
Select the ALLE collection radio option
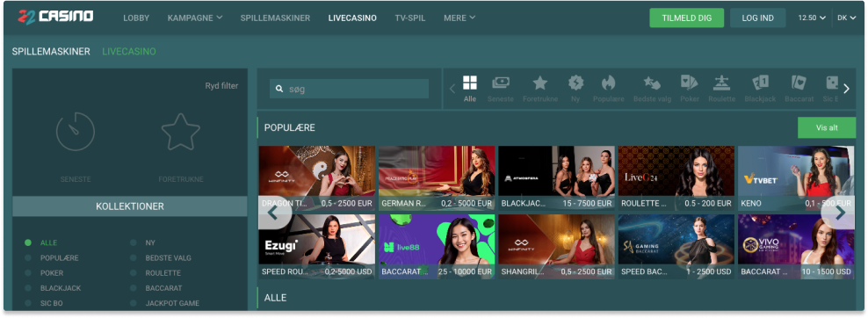(28, 242)
